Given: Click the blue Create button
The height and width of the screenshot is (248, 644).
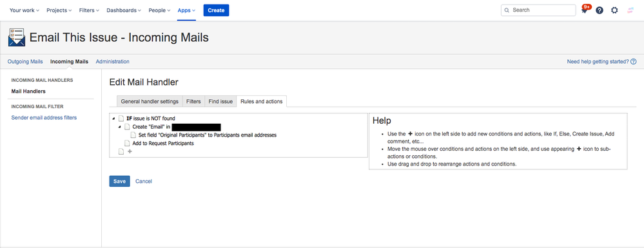Looking at the screenshot, I should 216,10.
